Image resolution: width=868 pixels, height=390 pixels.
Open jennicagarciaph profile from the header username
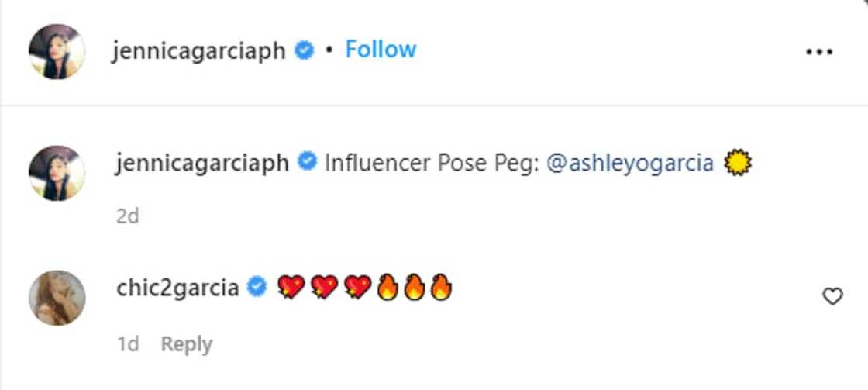click(x=198, y=51)
